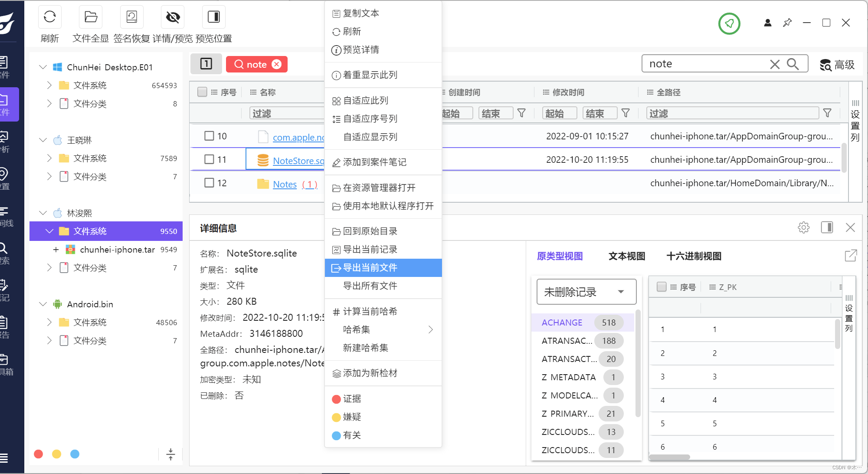Check the row 12 checkbox
The image size is (868, 474).
tap(209, 183)
